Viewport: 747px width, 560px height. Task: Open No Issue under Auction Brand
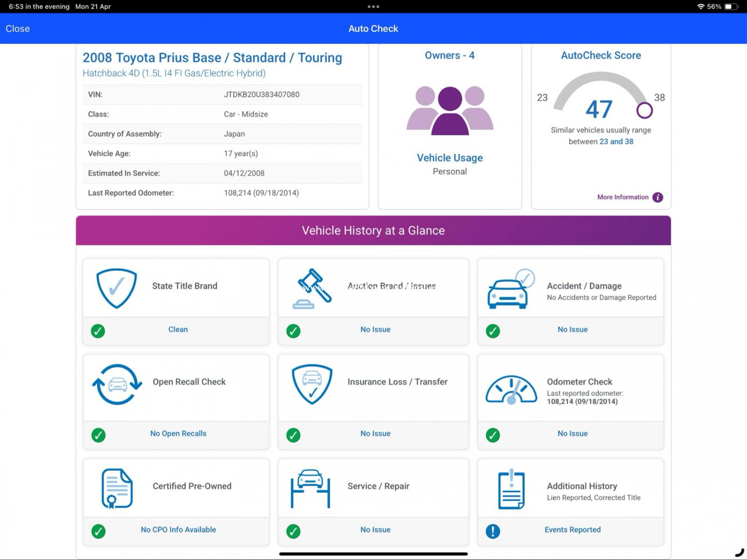[375, 330]
